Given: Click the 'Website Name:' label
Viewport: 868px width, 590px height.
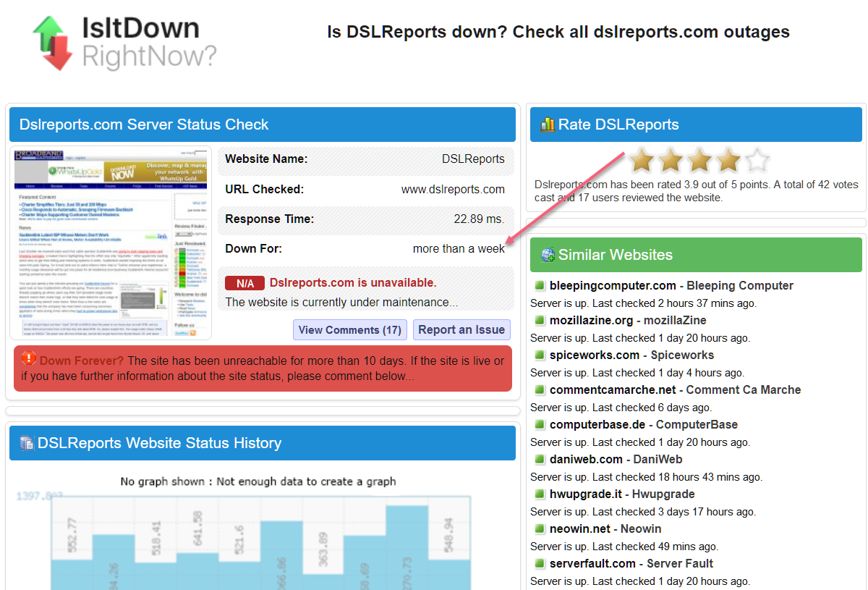Looking at the screenshot, I should click(267, 159).
